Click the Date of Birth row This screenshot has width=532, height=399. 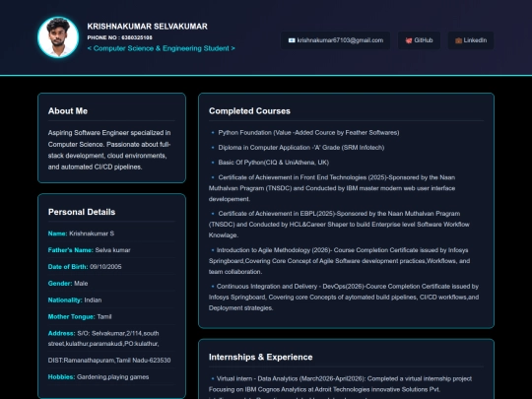click(x=111, y=267)
